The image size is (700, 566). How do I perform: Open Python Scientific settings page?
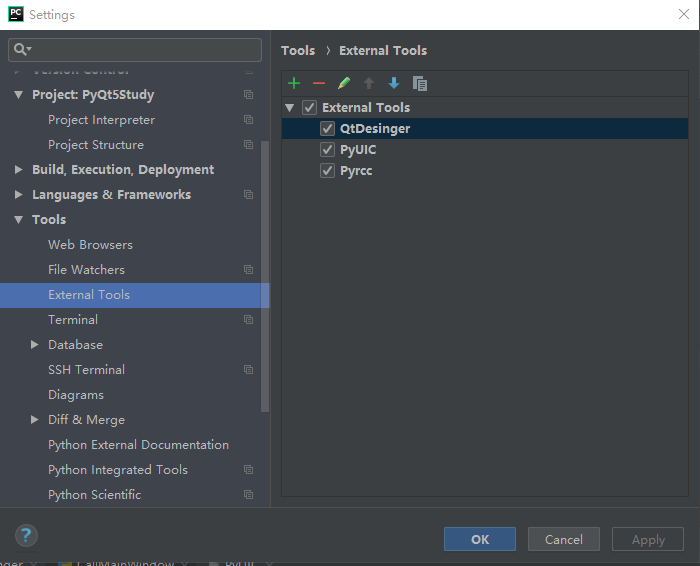pyautogui.click(x=95, y=495)
